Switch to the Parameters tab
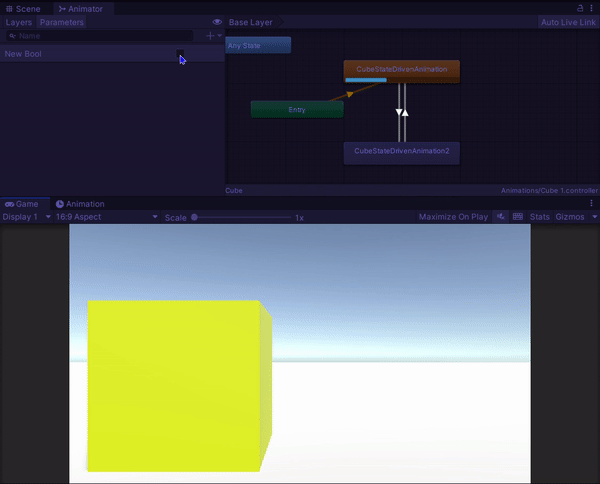 coord(62,22)
